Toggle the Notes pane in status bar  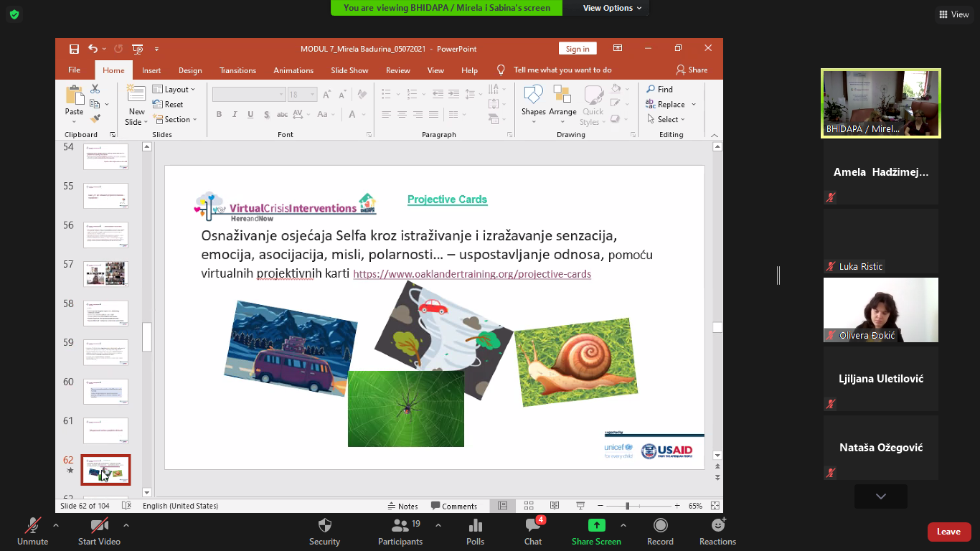click(x=402, y=506)
